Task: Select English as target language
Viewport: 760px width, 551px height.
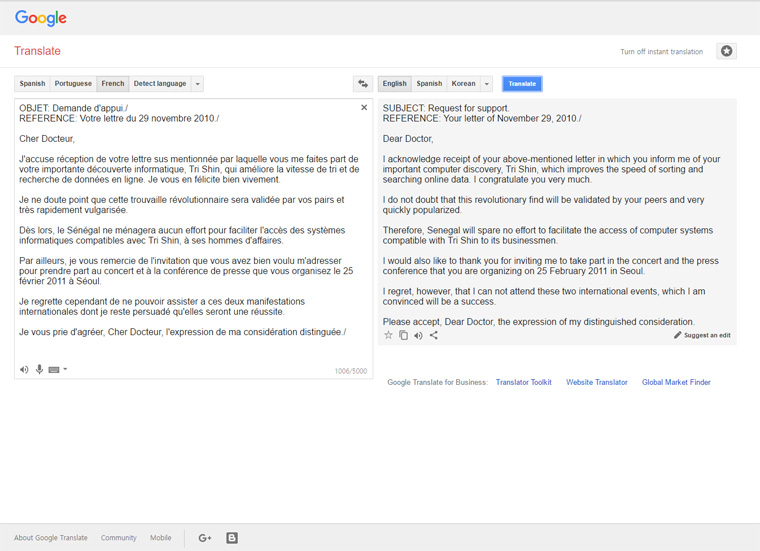Action: pyautogui.click(x=395, y=83)
